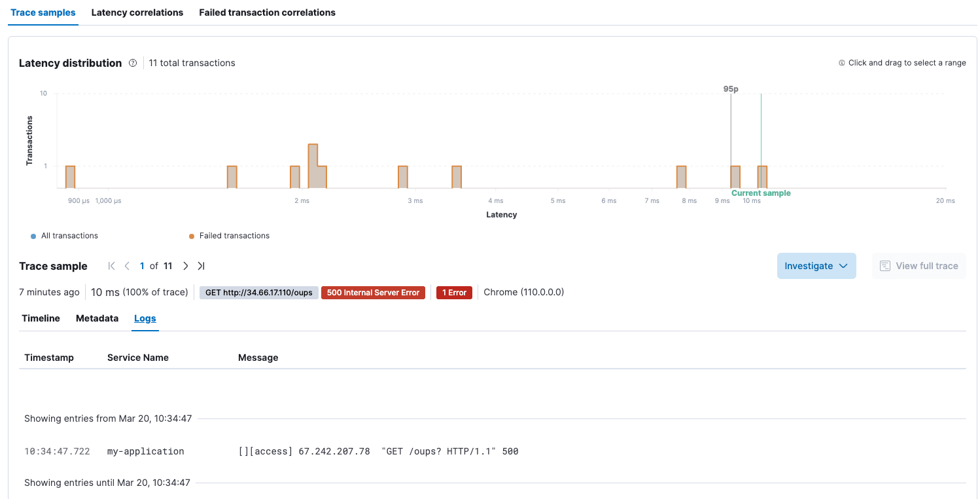This screenshot has width=980, height=499.
Task: Go to next trace sample
Action: point(186,266)
